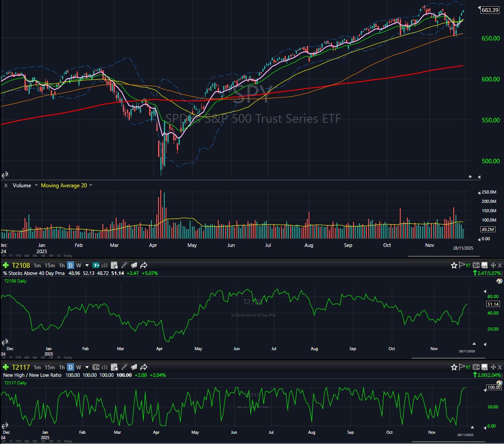Screen dimensions: 504x444
Task: Flag T2108 with the flag icon
Action: (462, 265)
